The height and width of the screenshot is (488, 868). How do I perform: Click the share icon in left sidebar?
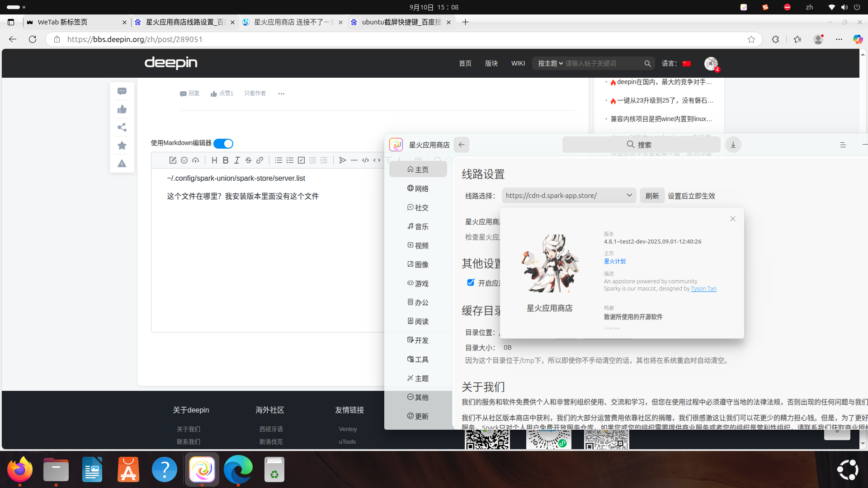click(x=122, y=127)
